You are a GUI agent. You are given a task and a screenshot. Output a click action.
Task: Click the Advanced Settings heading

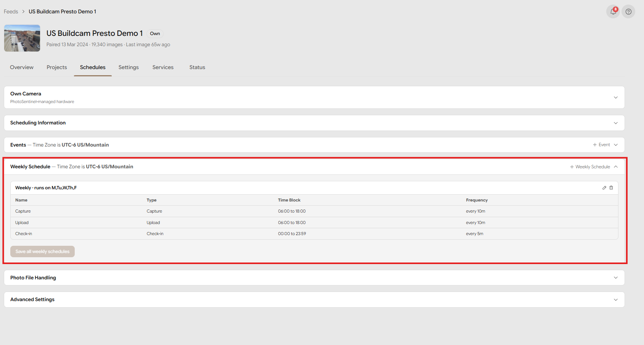[32, 300]
